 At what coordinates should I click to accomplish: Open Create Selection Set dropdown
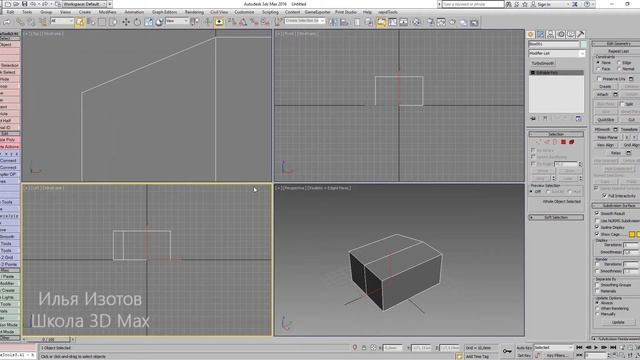click(x=304, y=21)
